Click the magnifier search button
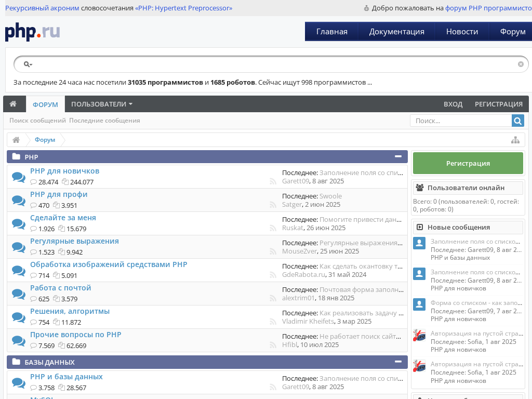Screen dimensions: 532x399 pos(517,121)
